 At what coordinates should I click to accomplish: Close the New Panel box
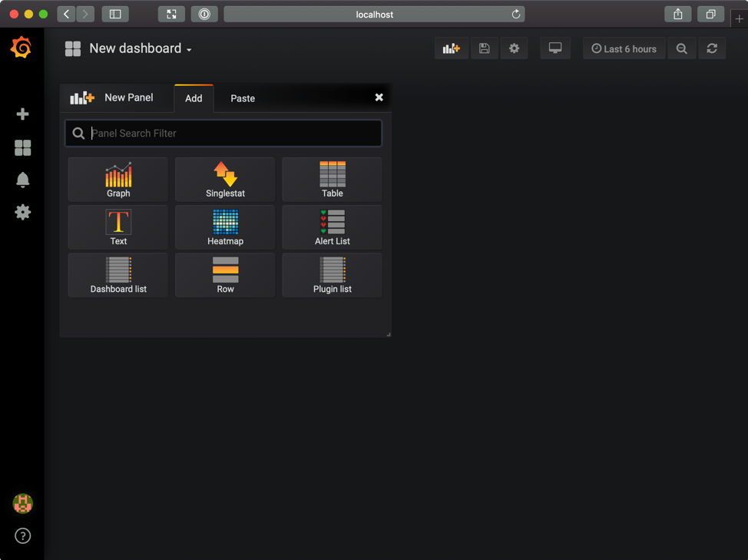pyautogui.click(x=379, y=98)
